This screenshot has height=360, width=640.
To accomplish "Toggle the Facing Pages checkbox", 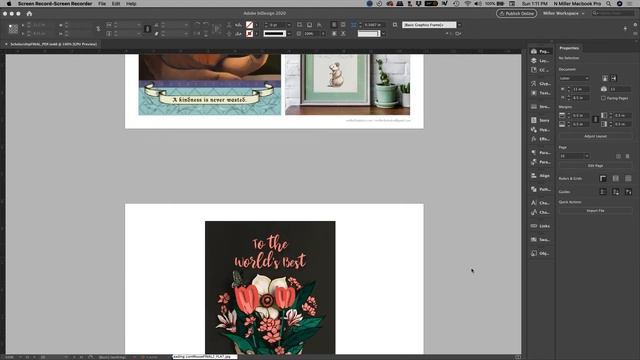I will tap(603, 98).
